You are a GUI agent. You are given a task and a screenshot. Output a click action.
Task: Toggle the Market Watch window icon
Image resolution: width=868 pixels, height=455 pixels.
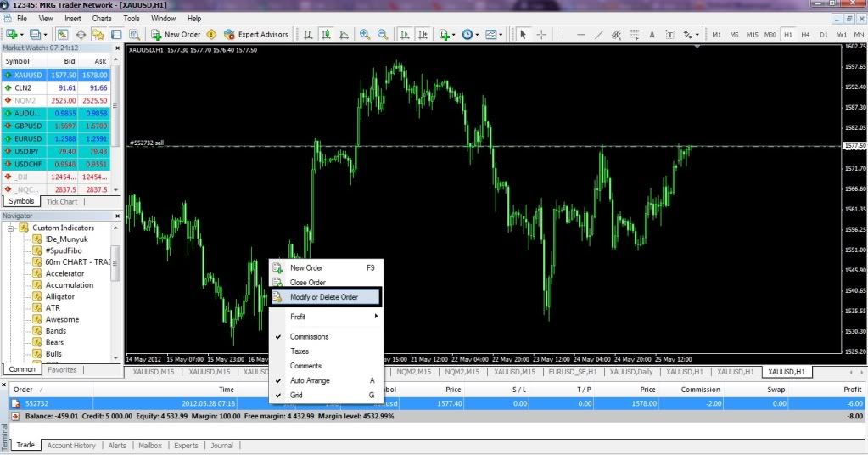point(63,34)
